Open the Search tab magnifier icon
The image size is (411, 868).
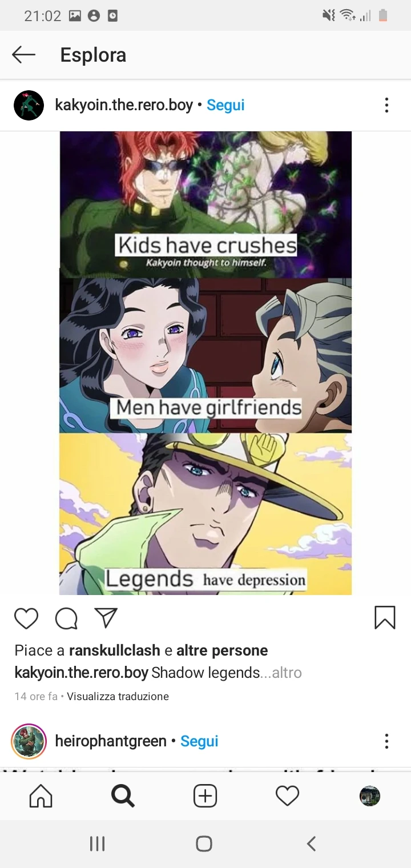pyautogui.click(x=123, y=795)
